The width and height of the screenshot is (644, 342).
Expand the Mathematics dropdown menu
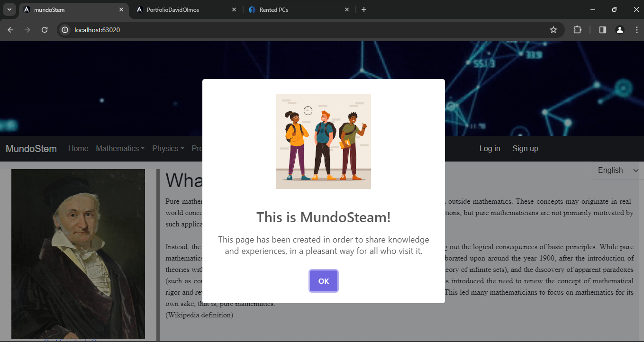tap(120, 149)
